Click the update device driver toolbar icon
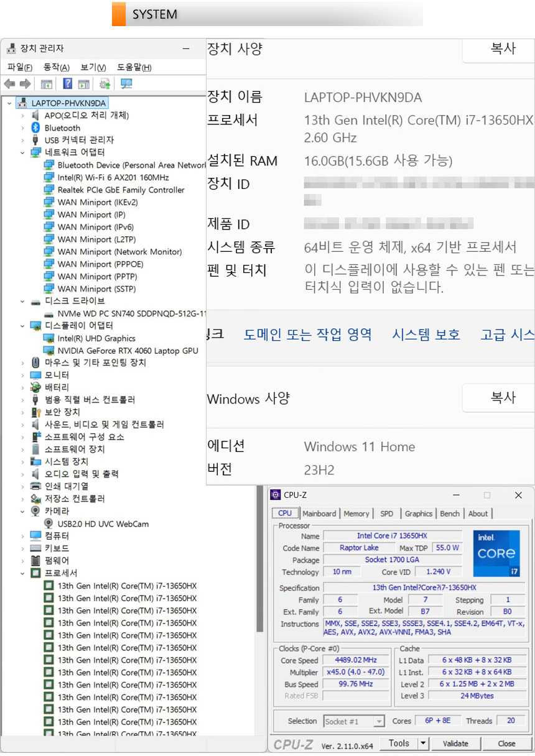Viewport: 535px width, 756px height. click(x=105, y=84)
